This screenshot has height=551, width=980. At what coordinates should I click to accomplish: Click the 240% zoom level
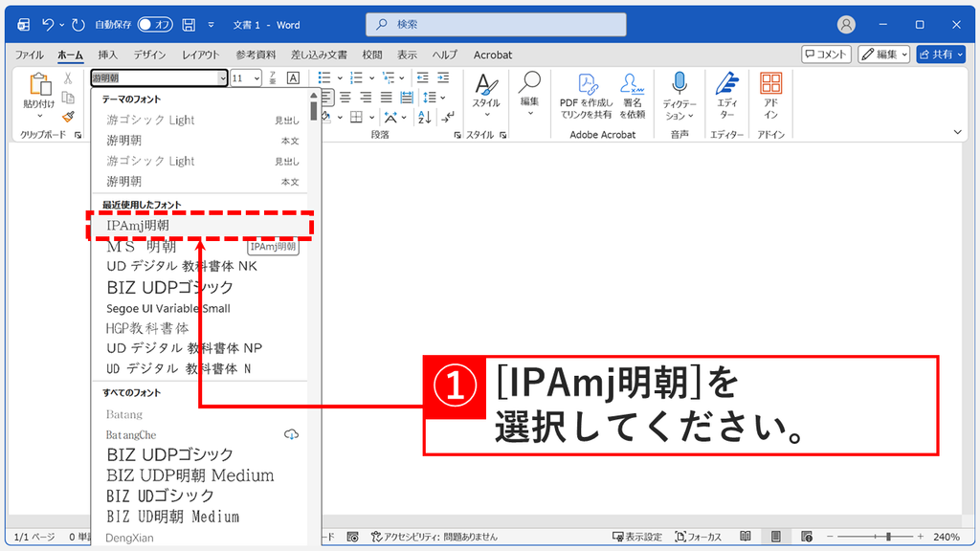coord(947,537)
